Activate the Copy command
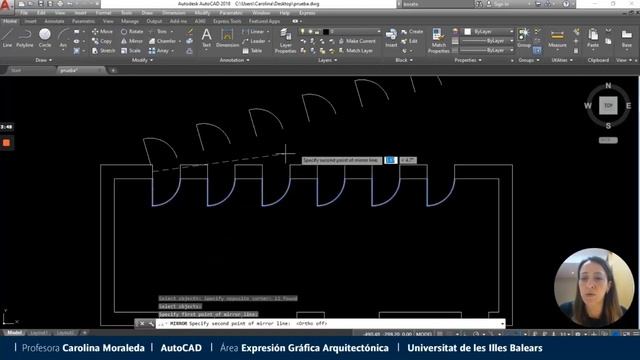The height and width of the screenshot is (360, 640). [102, 41]
